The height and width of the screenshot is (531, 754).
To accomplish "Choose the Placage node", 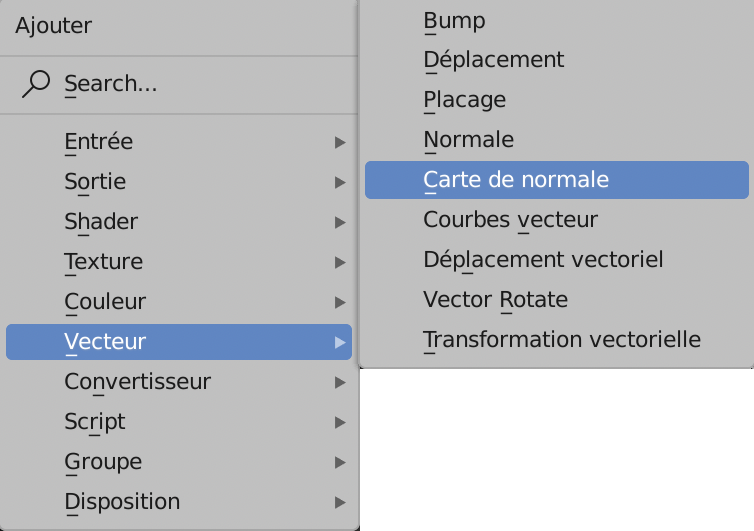I will 465,100.
